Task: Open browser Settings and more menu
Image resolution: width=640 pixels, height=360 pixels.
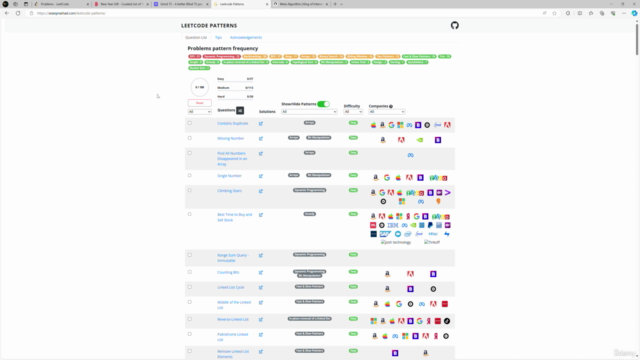Action: tap(624, 13)
